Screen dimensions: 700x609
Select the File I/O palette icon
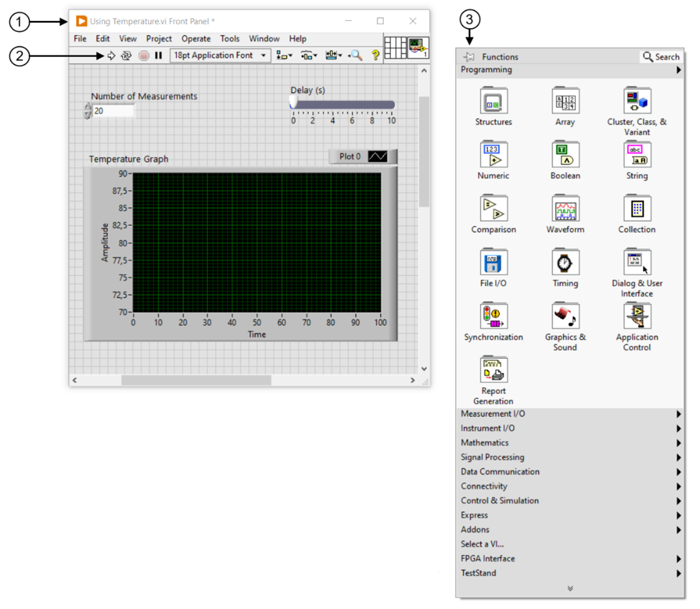pyautogui.click(x=493, y=262)
